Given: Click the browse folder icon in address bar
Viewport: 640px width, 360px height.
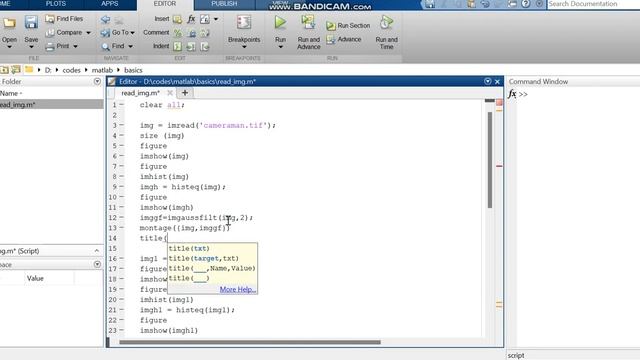Looking at the screenshot, I should tap(16, 70).
